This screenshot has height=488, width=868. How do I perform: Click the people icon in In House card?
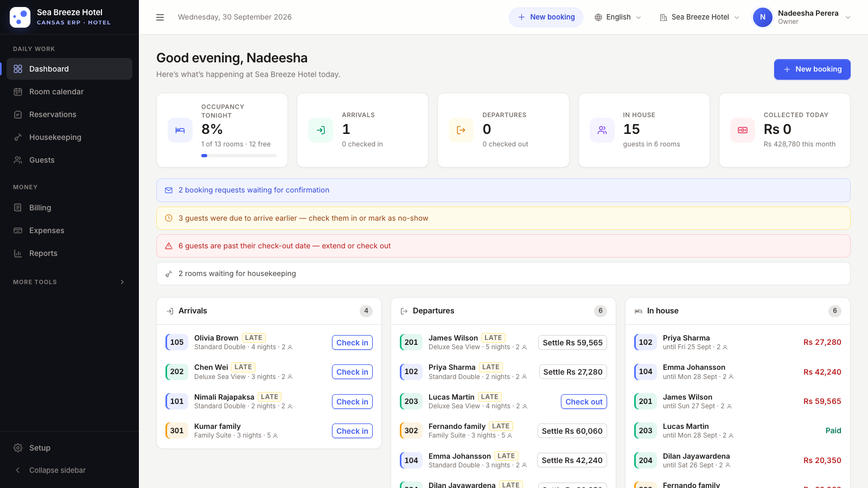pyautogui.click(x=602, y=130)
